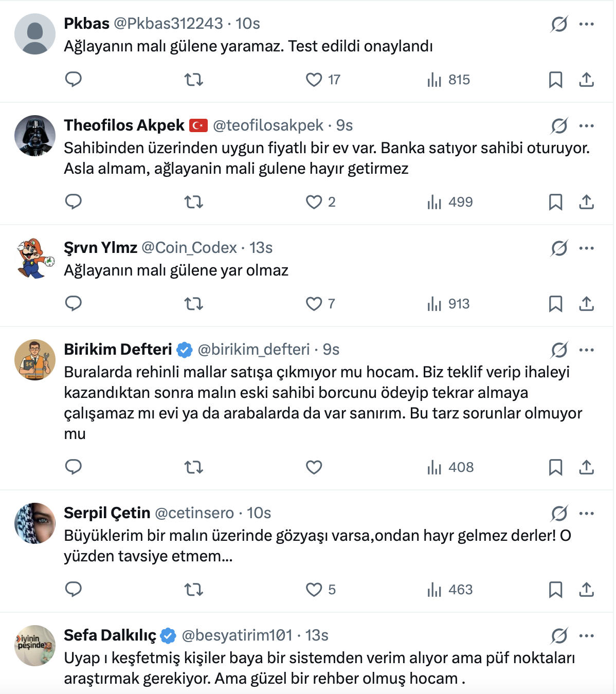Open Theofilos Akpek's profile name
This screenshot has width=616, height=694.
(x=124, y=125)
